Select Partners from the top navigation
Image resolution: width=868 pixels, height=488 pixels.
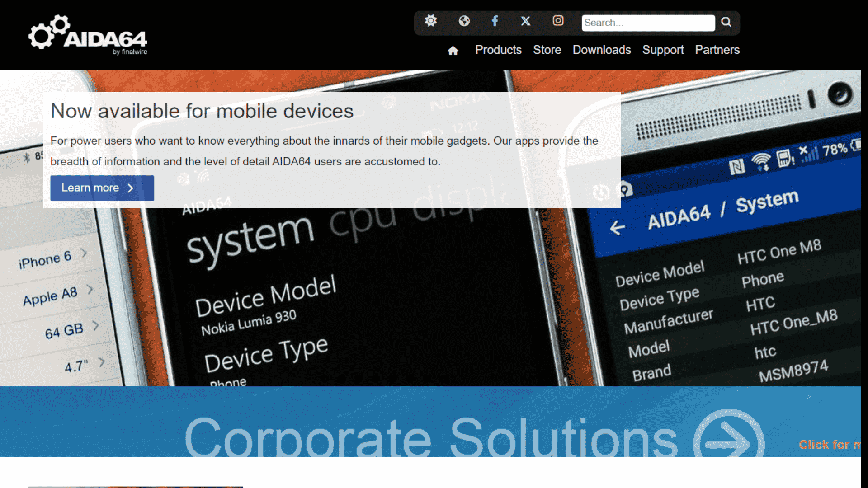click(717, 50)
